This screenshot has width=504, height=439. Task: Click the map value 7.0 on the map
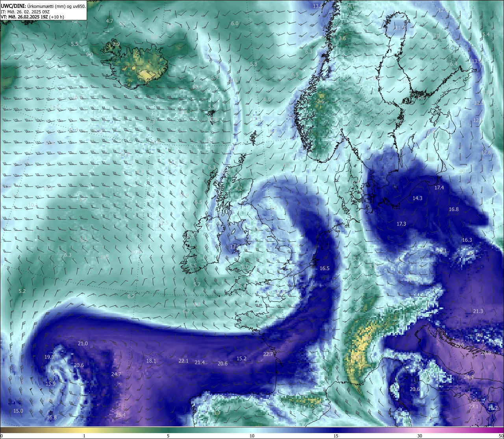tap(436, 35)
